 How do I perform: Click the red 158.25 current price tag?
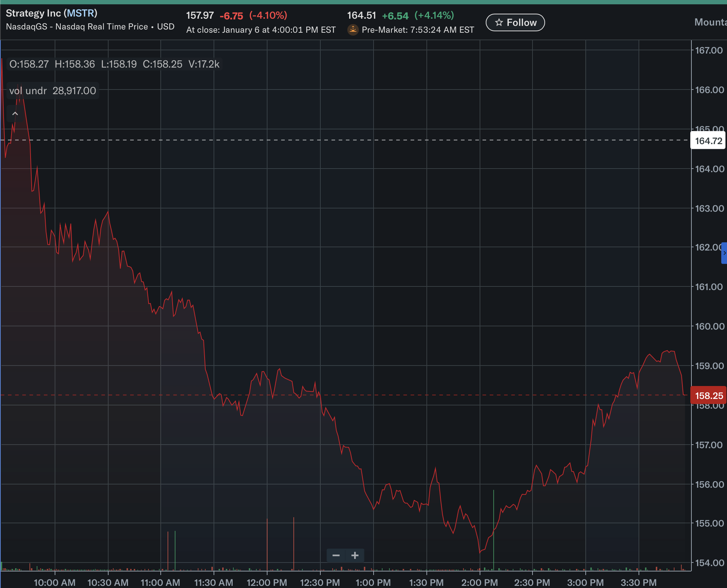click(709, 396)
